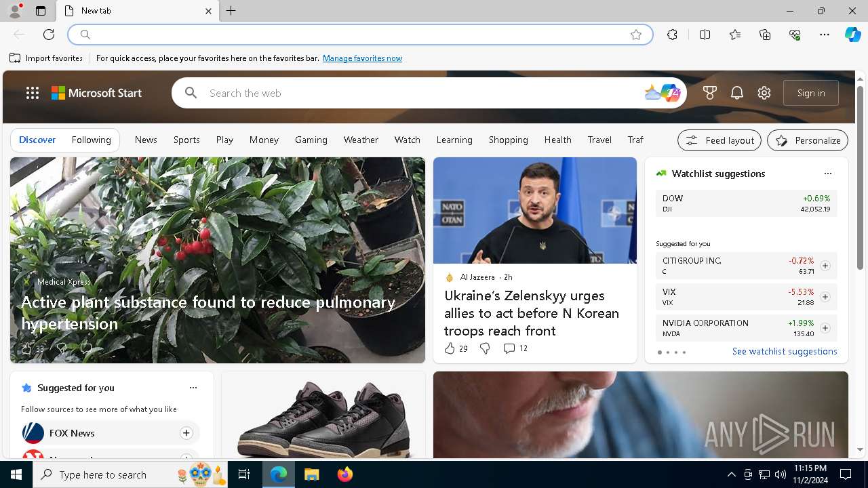Open comments on plant substance article
868x488 pixels.
click(85, 348)
